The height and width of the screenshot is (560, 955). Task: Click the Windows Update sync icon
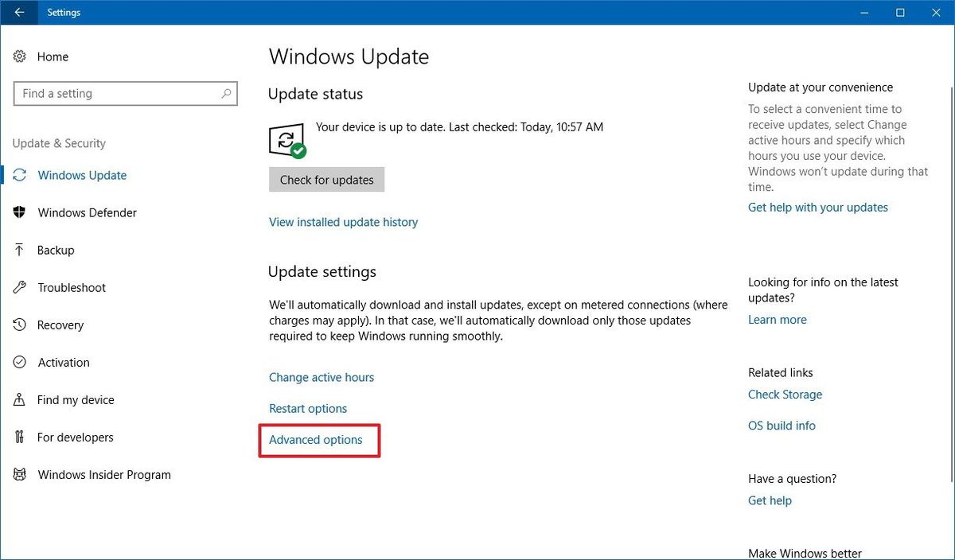(19, 175)
